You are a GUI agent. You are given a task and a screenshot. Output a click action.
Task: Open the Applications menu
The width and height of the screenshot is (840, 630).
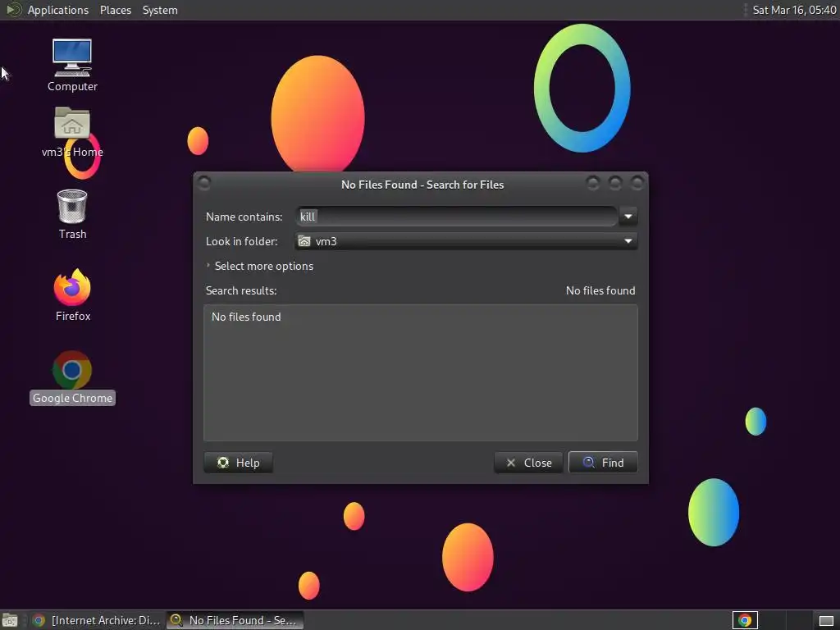58,10
